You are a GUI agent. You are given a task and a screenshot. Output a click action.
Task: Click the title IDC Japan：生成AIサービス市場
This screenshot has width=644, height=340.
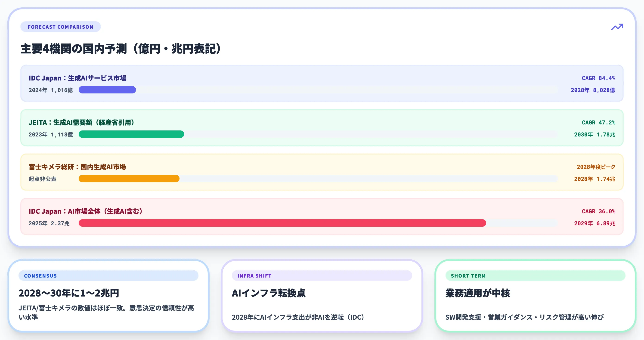(77, 78)
